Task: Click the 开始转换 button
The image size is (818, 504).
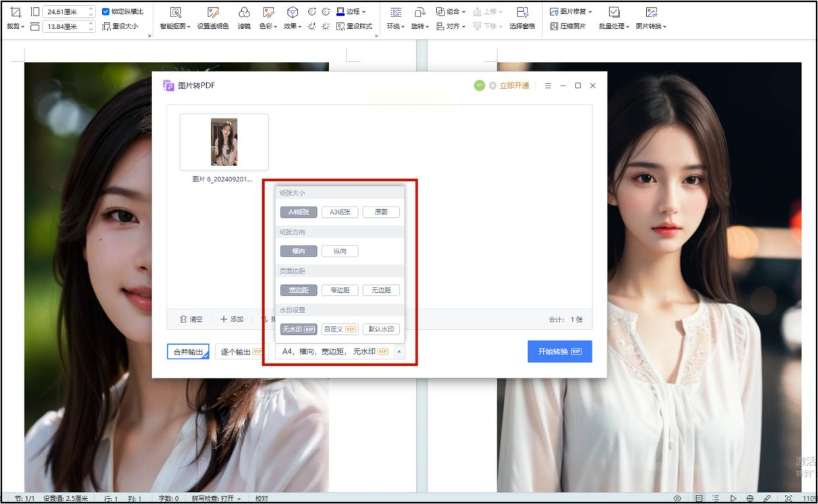Action: click(559, 351)
